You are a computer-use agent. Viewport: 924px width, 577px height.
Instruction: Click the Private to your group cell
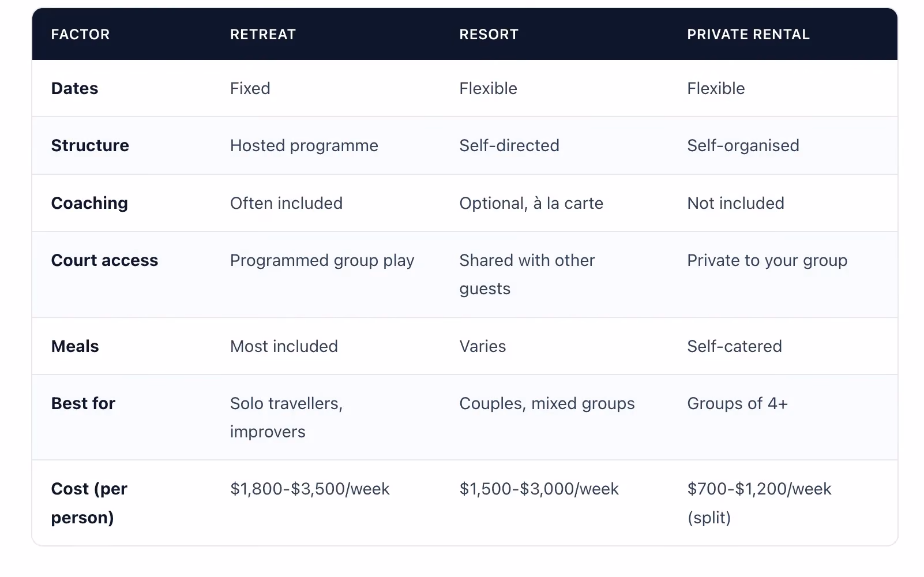point(767,261)
